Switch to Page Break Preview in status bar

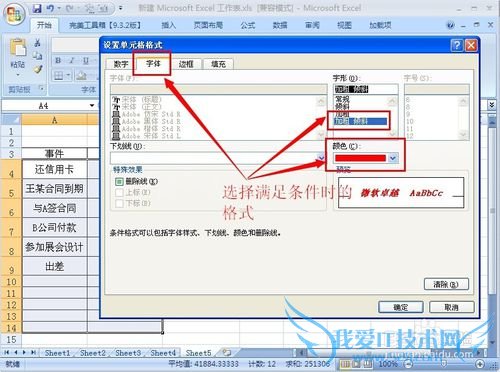368,363
